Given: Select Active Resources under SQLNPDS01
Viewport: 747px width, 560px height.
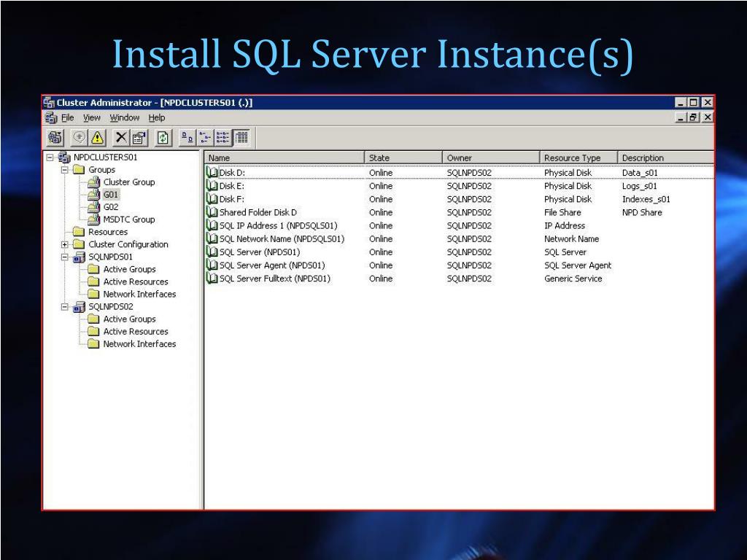Looking at the screenshot, I should point(136,281).
